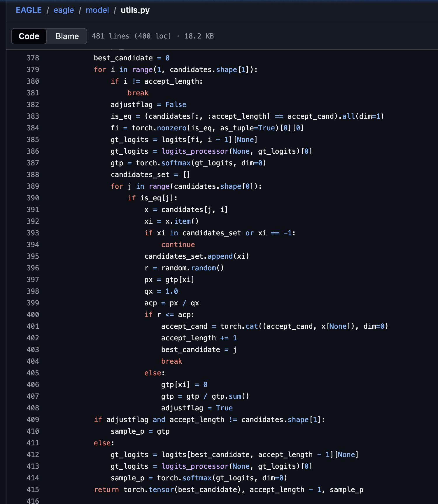Select line number 393
Image resolution: width=438 pixels, height=504 pixels.
[33, 233]
